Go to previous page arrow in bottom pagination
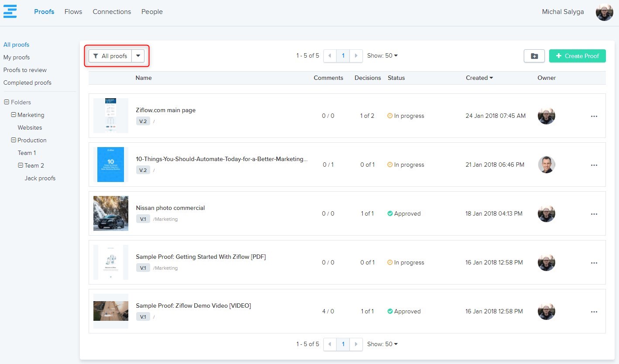This screenshot has height=364, width=619. [330, 344]
